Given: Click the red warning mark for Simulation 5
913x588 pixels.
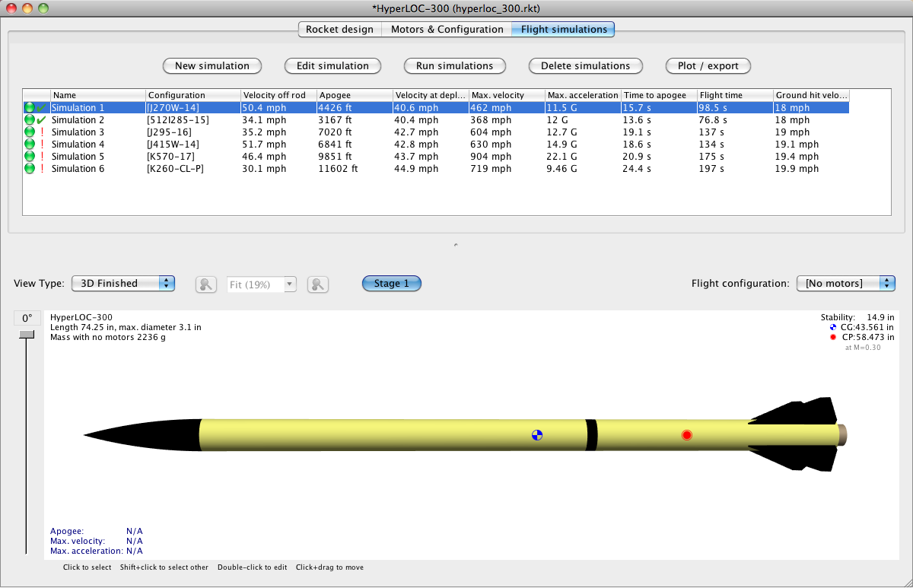Looking at the screenshot, I should pos(41,157).
